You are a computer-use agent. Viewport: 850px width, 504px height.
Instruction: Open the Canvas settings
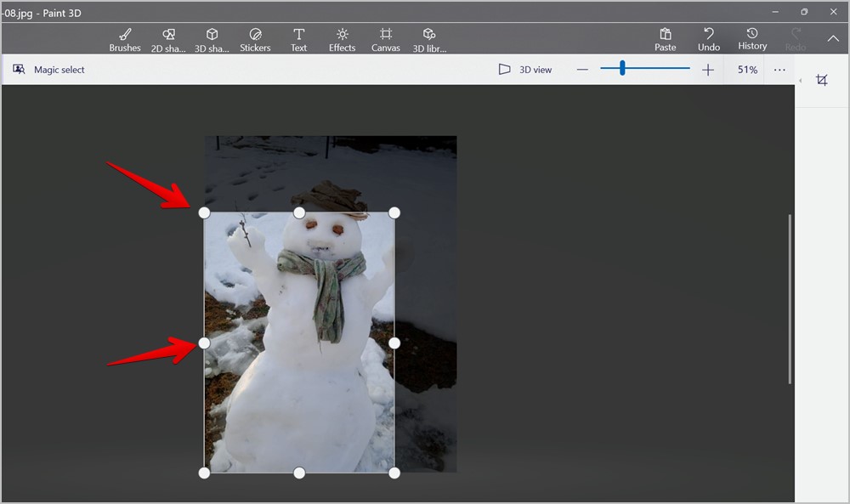385,40
